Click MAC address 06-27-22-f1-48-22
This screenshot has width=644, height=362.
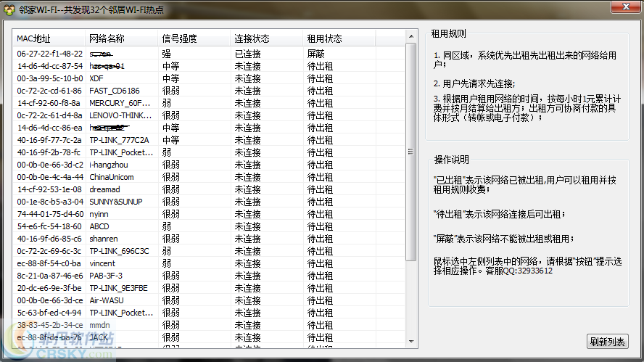click(x=50, y=54)
